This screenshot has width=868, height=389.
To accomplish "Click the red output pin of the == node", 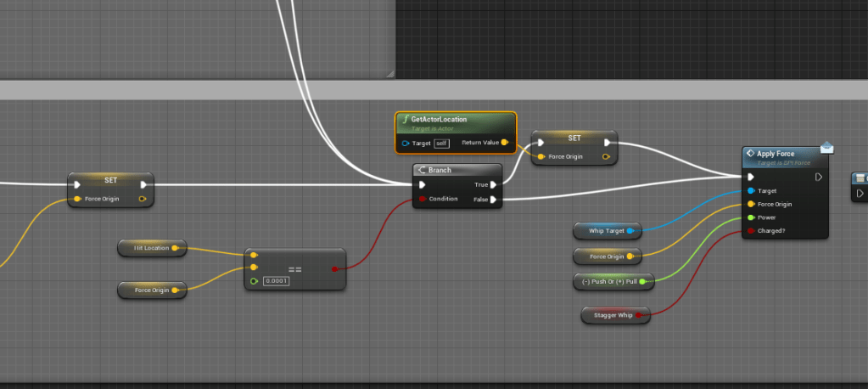I will (334, 268).
